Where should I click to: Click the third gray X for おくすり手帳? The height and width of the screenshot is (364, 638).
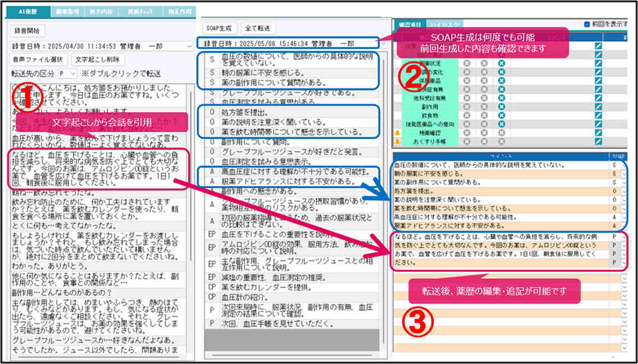click(501, 141)
